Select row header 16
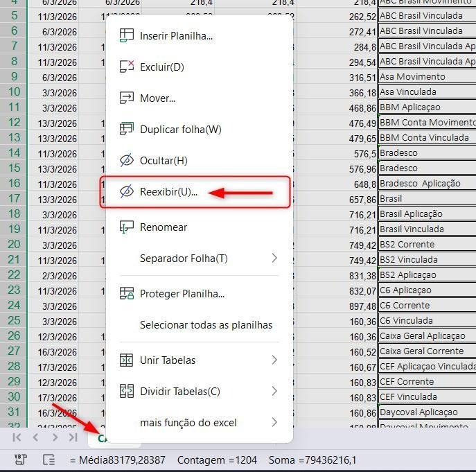The width and height of the screenshot is (476, 472). [14, 184]
